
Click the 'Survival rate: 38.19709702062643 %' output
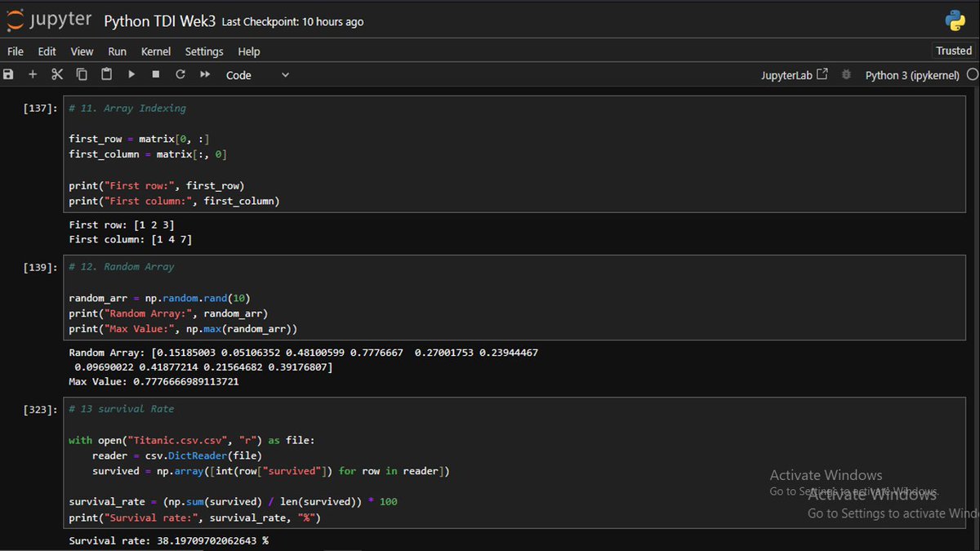click(x=168, y=540)
